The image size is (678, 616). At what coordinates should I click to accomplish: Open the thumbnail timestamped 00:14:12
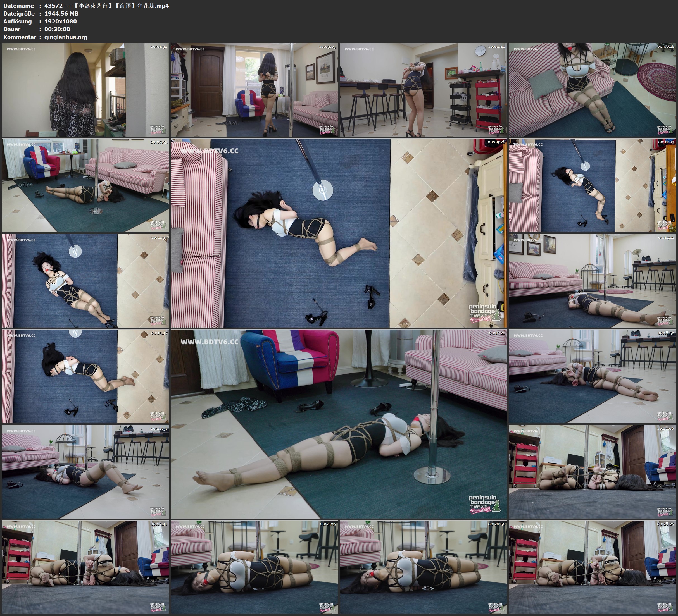(x=593, y=280)
